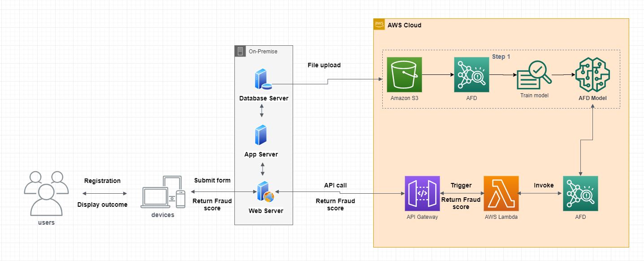The image size is (644, 261).
Task: Click the Train model magnifier icon
Action: pos(534,75)
